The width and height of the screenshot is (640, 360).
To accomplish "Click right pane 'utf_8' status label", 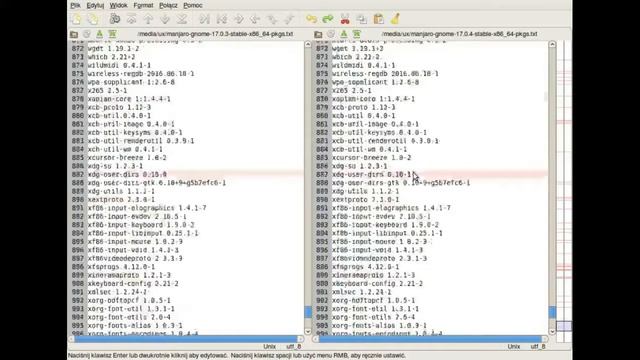I will [x=538, y=347].
